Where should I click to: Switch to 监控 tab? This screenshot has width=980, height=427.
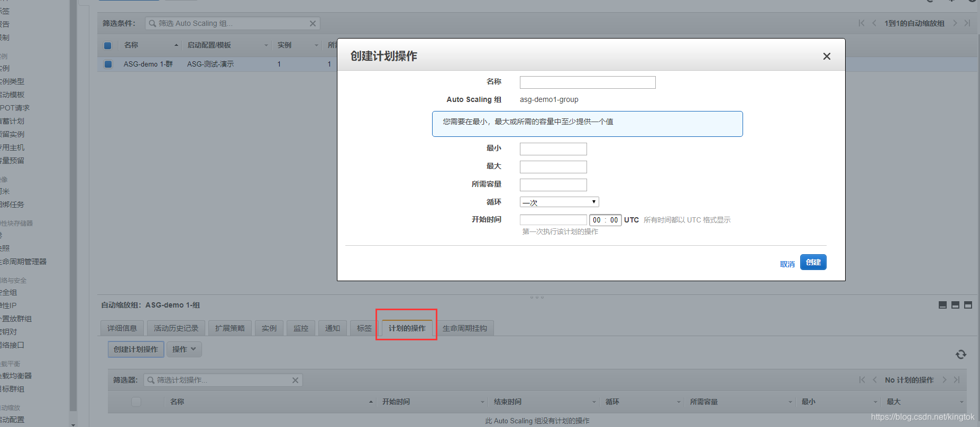[301, 328]
